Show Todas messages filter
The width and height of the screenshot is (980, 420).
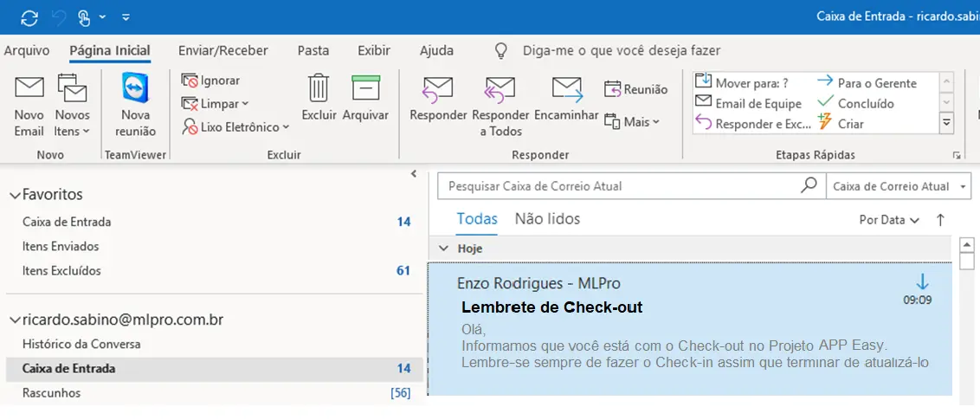tap(477, 219)
